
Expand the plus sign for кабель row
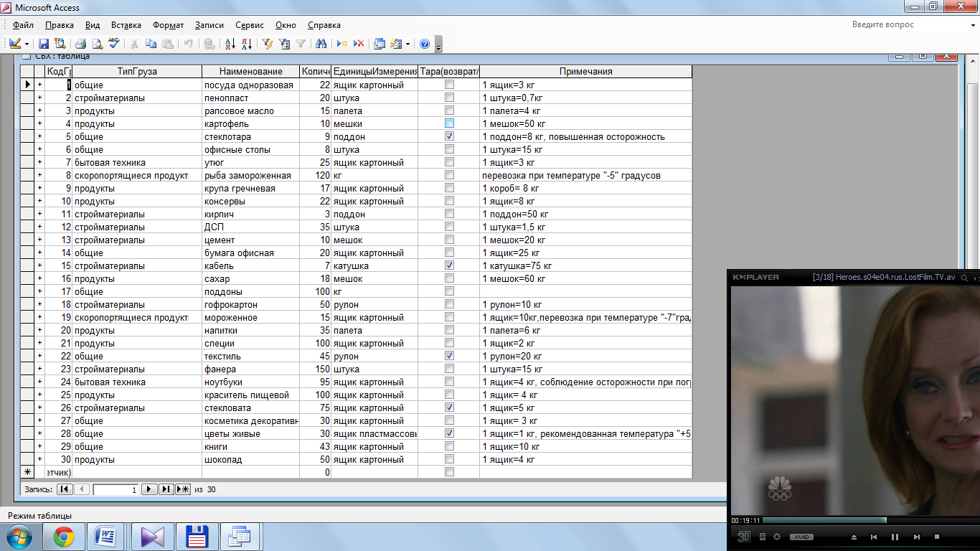[x=39, y=265]
